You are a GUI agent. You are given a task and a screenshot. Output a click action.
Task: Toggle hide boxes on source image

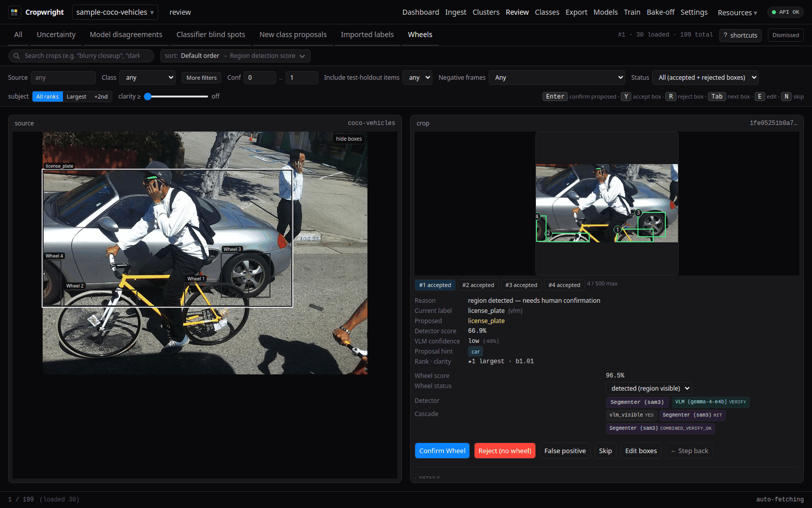349,139
